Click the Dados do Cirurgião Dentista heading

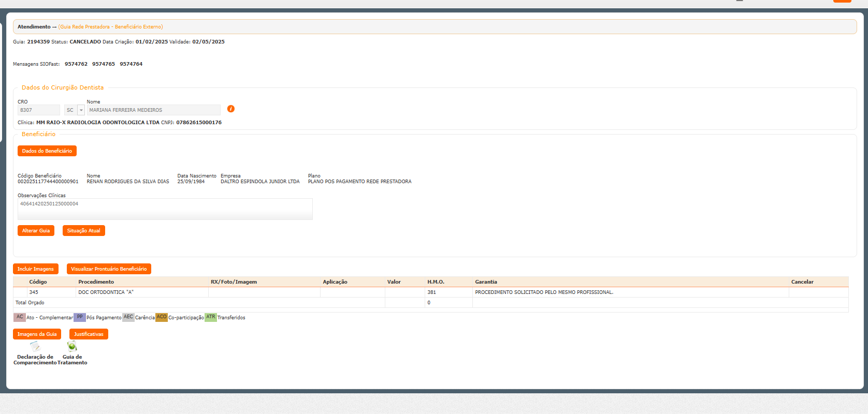point(63,88)
